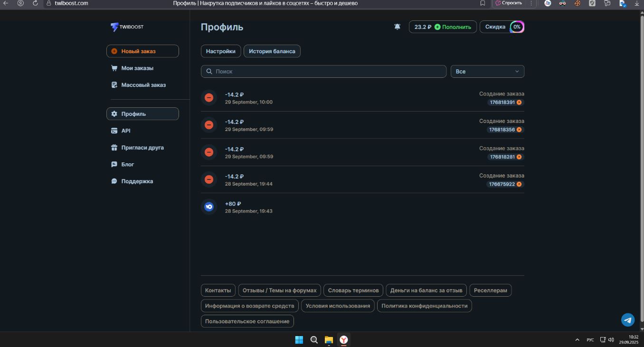Image resolution: width=644 pixels, height=347 pixels.
Task: Click the orange icon beside order 176675922
Action: [x=519, y=184]
